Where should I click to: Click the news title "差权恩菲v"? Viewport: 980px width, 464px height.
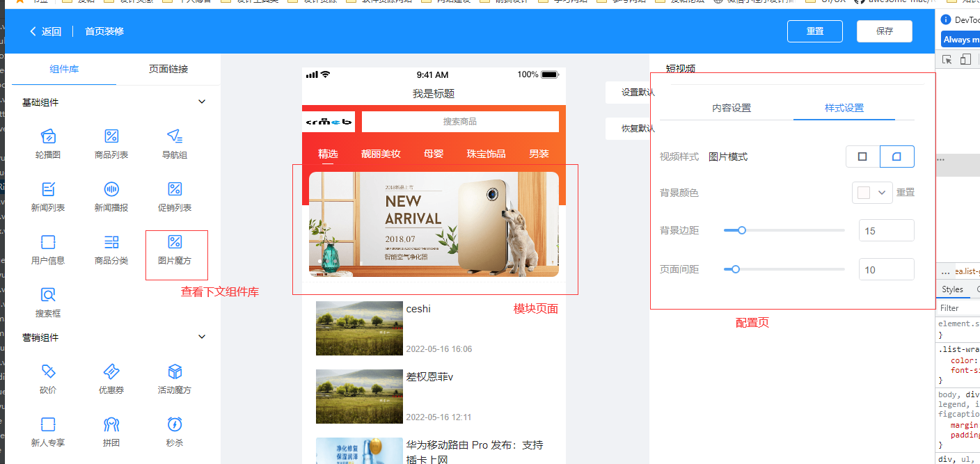click(x=429, y=377)
